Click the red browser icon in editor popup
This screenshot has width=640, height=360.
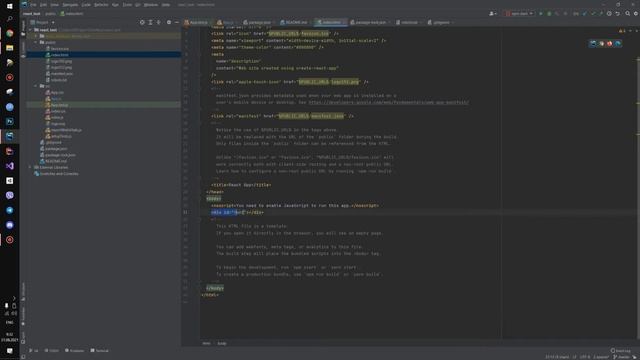pos(609,43)
